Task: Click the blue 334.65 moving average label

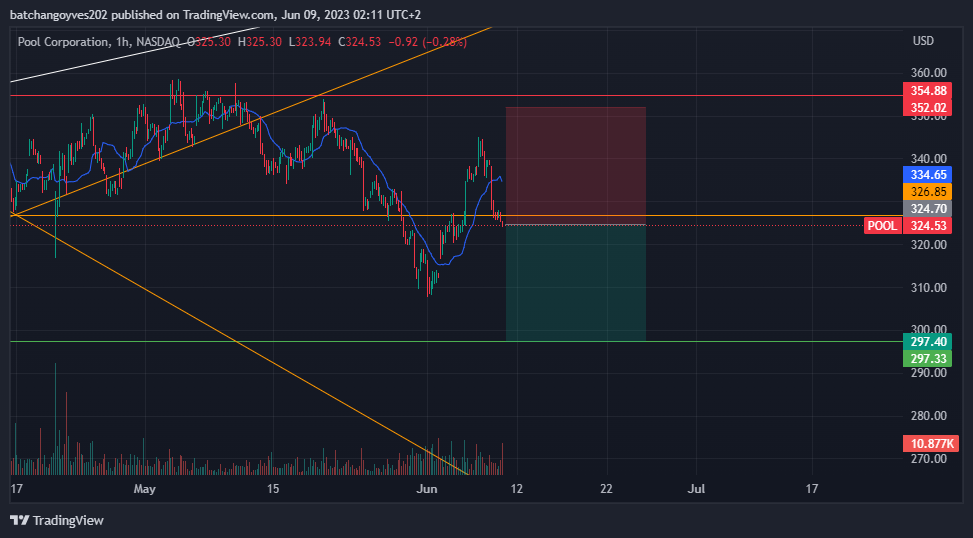Action: pos(928,175)
